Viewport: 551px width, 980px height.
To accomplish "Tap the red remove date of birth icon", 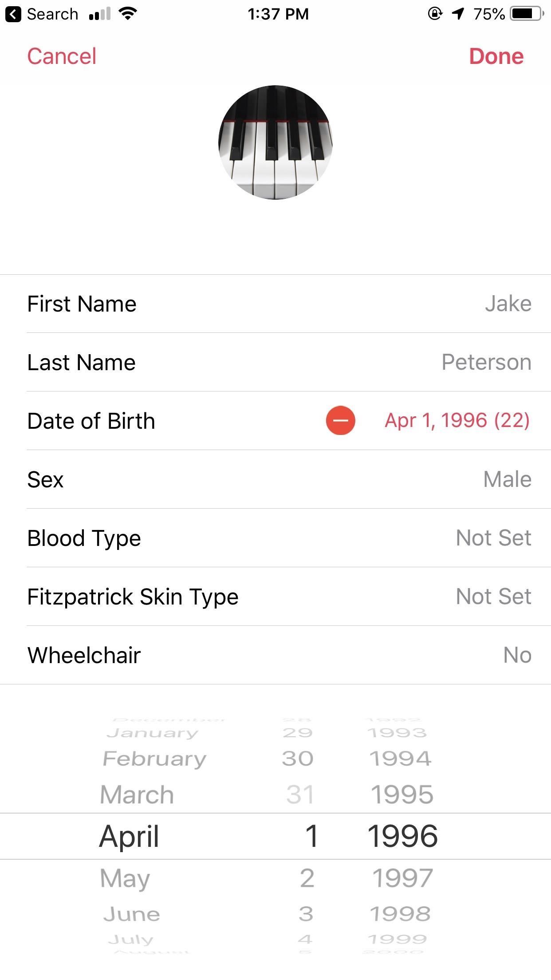I will coord(340,420).
